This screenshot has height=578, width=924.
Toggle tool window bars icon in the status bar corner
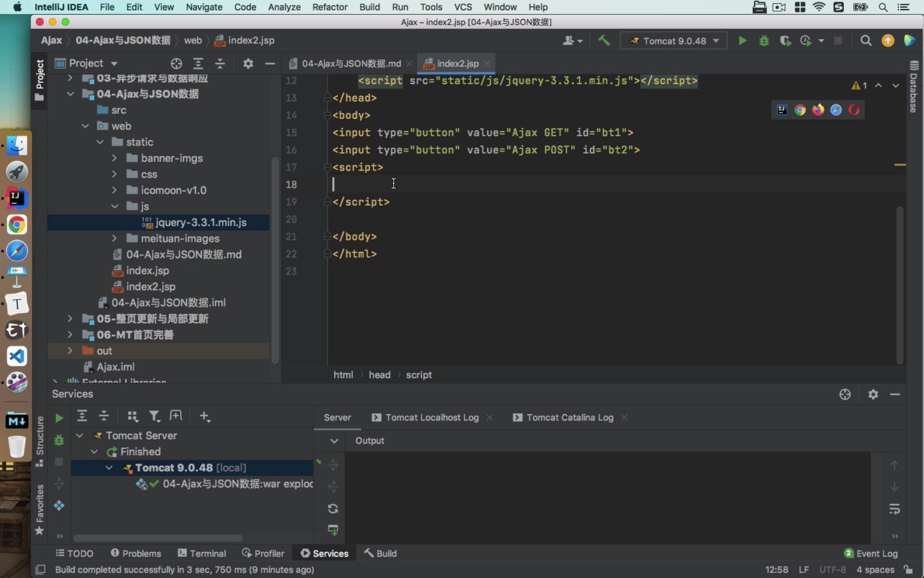41,569
